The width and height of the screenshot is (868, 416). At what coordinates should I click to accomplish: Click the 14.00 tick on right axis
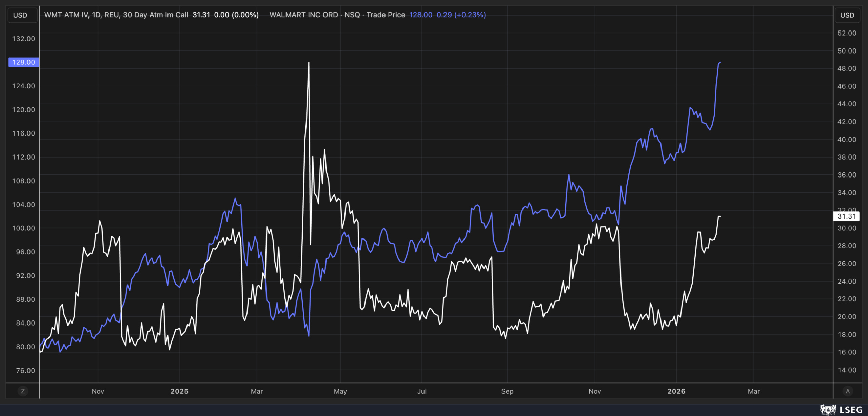[x=847, y=370]
